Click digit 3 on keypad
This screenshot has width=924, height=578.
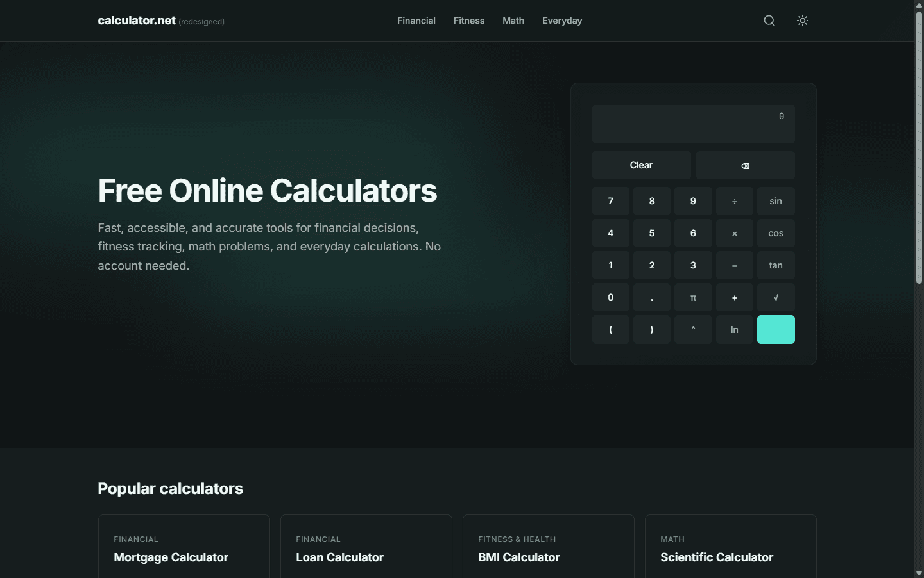693,265
